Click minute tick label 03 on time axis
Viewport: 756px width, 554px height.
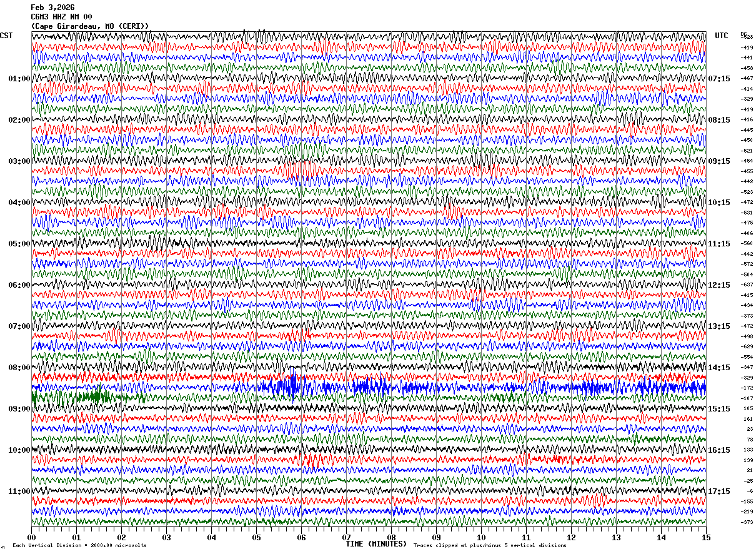tap(166, 537)
